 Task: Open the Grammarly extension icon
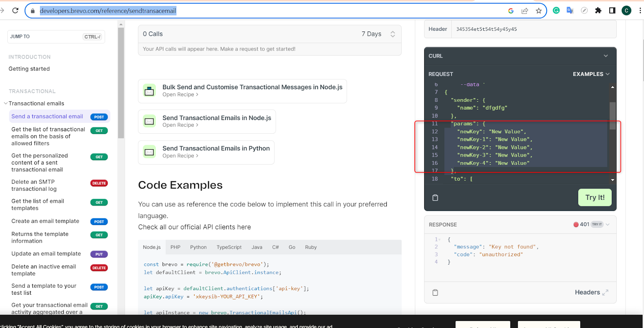556,11
